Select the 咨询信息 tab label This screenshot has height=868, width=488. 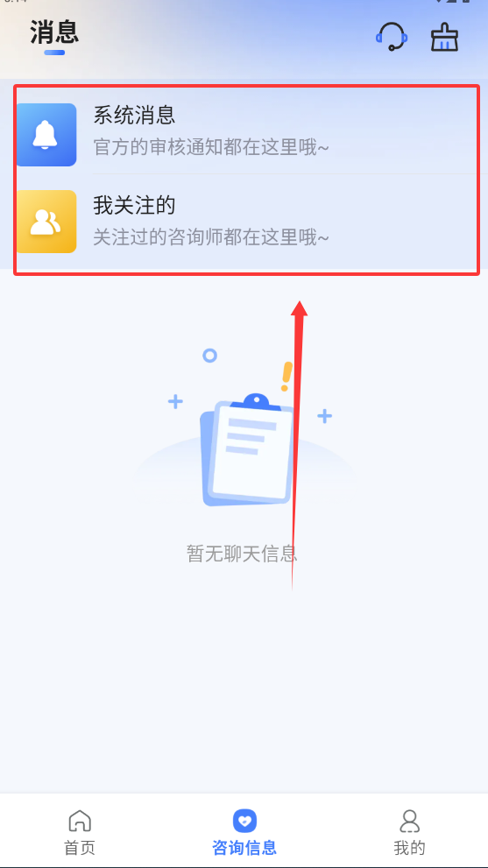[244, 848]
